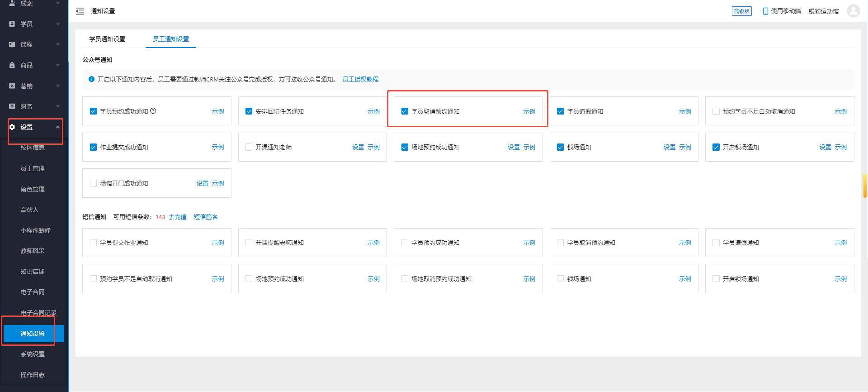868x392 pixels.
Task: Click the 高级版 badge
Action: click(x=741, y=11)
